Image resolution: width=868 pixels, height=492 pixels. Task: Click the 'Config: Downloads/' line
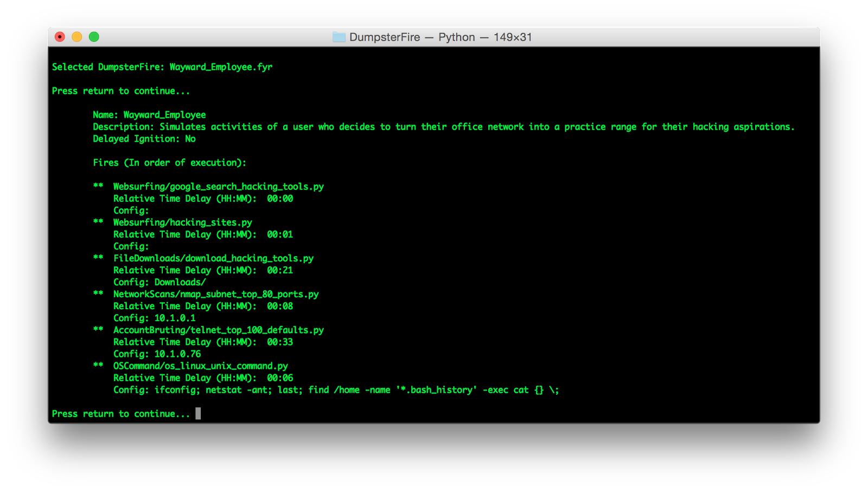[159, 282]
